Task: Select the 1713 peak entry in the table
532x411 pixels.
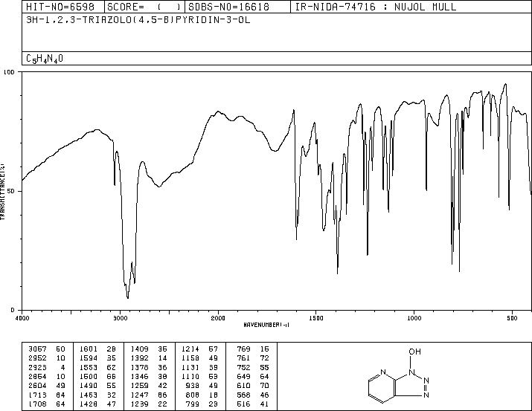Action: (x=47, y=395)
